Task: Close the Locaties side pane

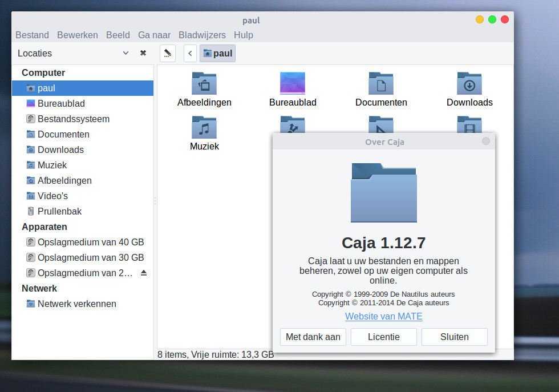Action: pos(143,53)
